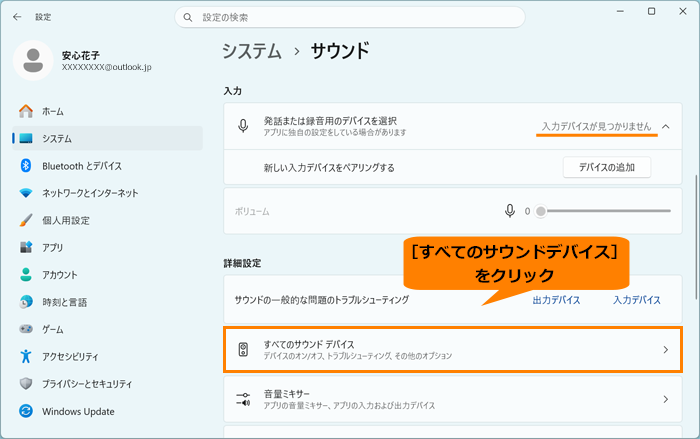Image resolution: width=700 pixels, height=439 pixels.
Task: Click the Bluetooth icon in sidebar
Action: pyautogui.click(x=26, y=166)
